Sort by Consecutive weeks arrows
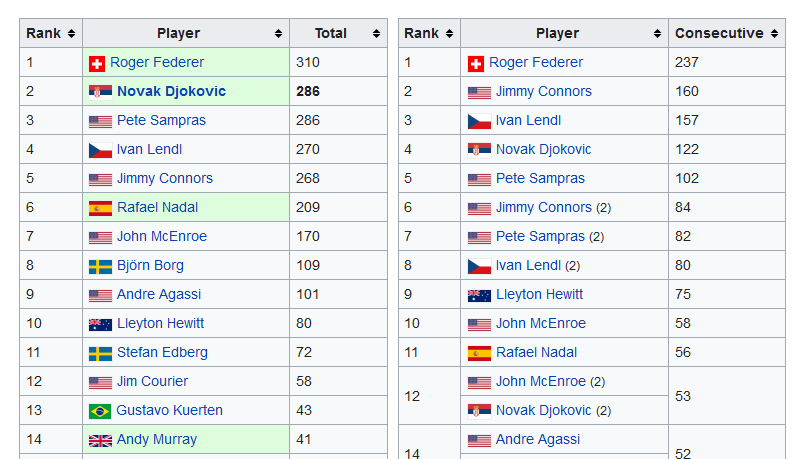 point(774,33)
